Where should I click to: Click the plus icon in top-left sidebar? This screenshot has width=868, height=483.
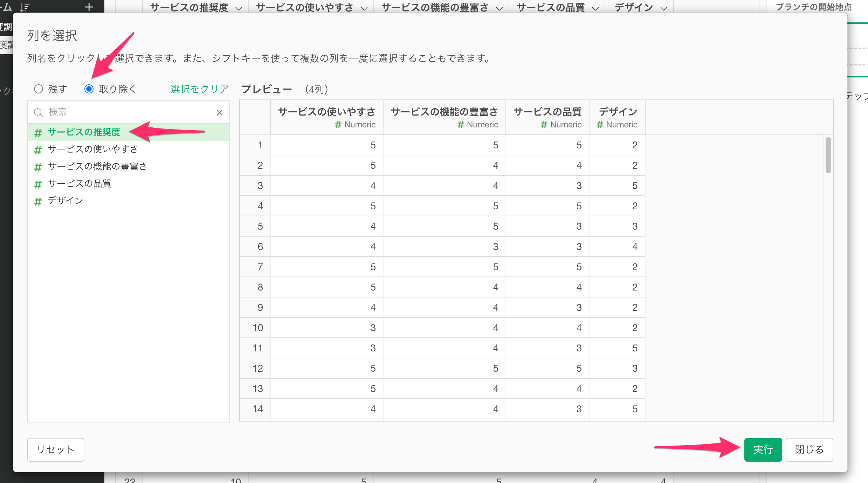click(x=89, y=7)
